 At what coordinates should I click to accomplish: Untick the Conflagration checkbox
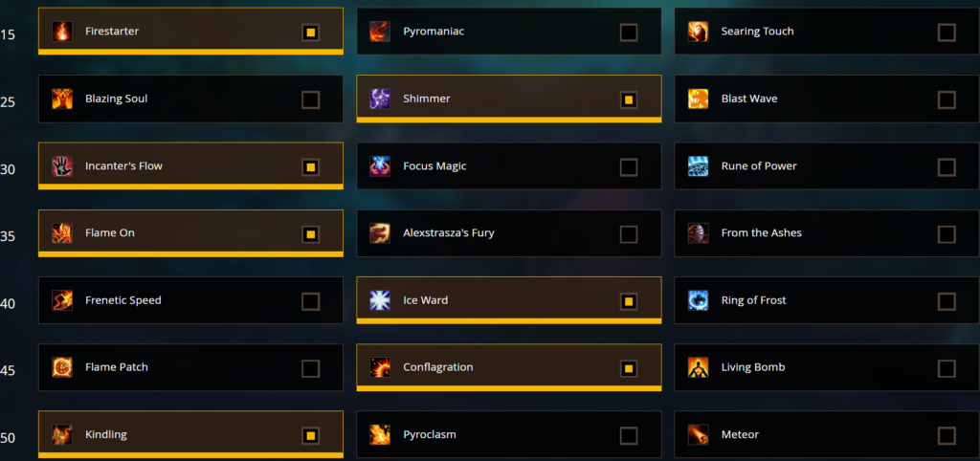pyautogui.click(x=629, y=368)
